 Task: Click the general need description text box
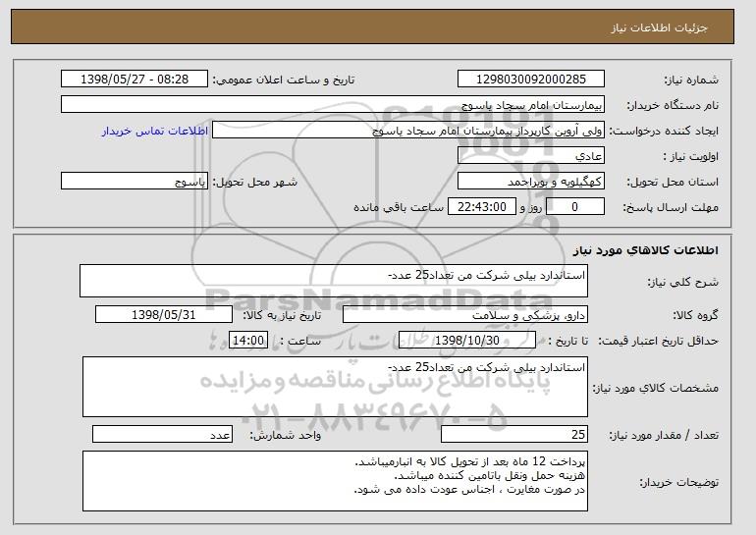[x=334, y=281]
